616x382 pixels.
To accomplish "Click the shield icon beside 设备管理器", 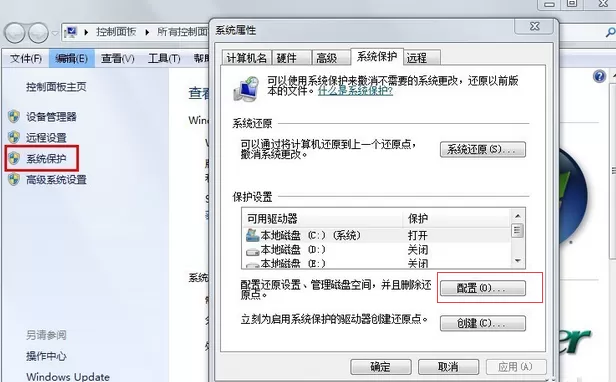I will 14,116.
